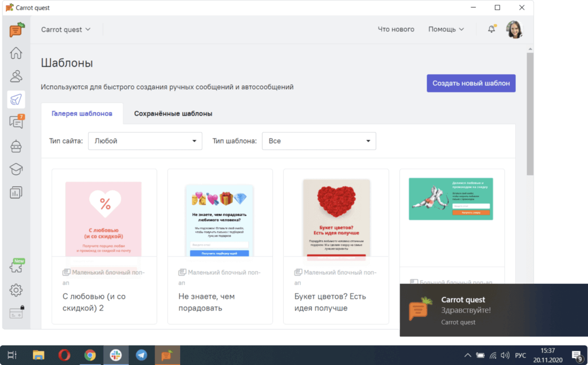Open Telegram from the Windows taskbar
Viewport: 588px width, 365px height.
click(142, 355)
